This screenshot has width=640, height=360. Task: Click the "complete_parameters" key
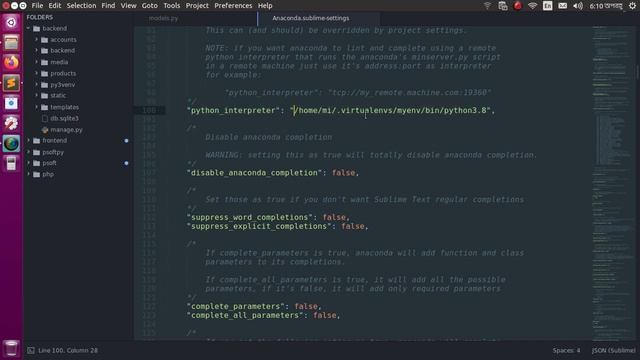[236, 306]
